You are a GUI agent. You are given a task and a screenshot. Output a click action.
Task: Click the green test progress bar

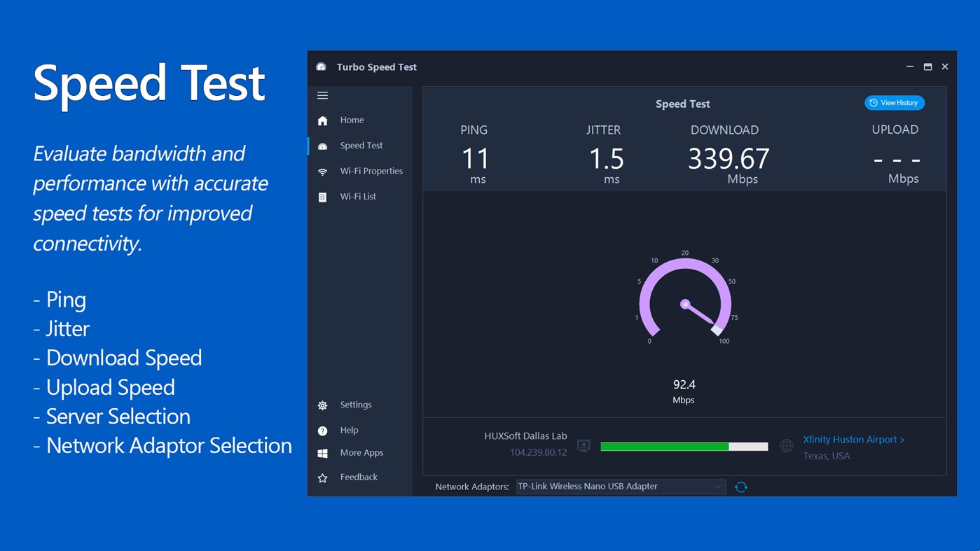(664, 446)
